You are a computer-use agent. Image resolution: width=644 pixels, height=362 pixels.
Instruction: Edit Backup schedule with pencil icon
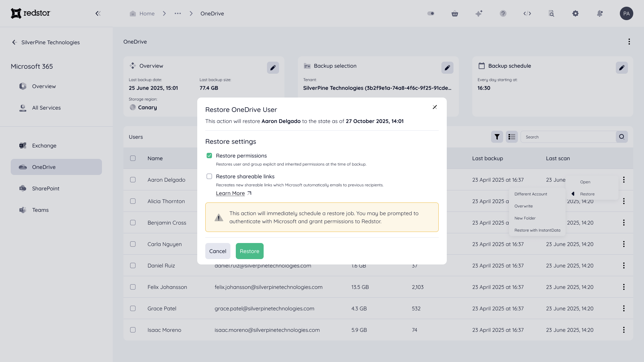point(622,68)
